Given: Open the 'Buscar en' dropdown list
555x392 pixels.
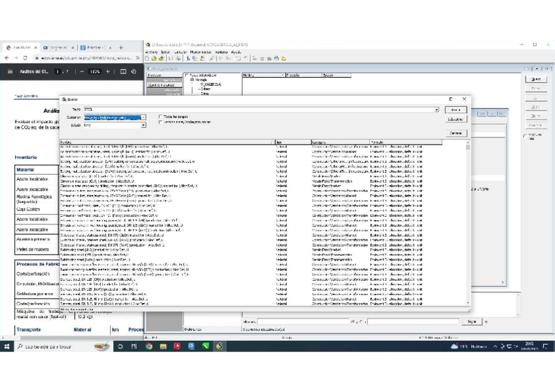Looking at the screenshot, I should (x=143, y=118).
